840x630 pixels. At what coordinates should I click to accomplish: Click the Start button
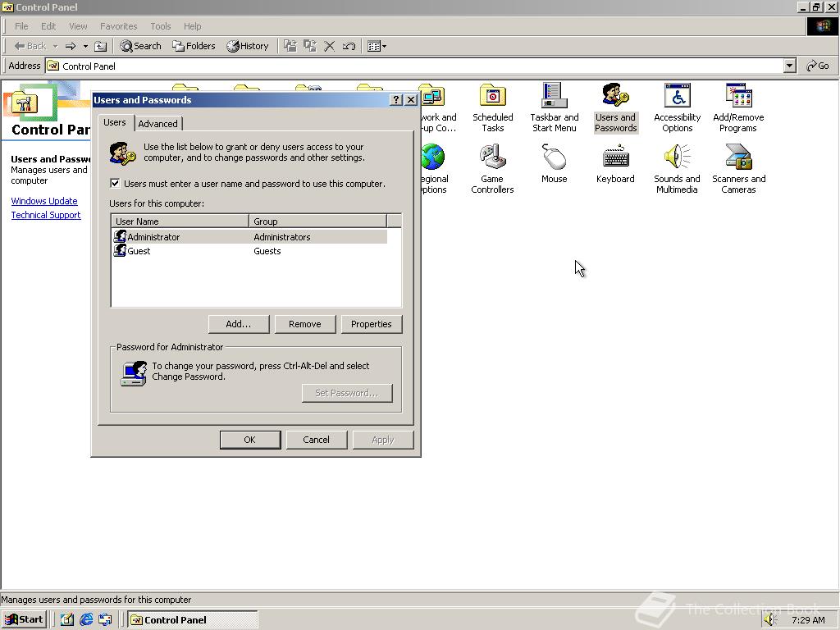coord(24,620)
